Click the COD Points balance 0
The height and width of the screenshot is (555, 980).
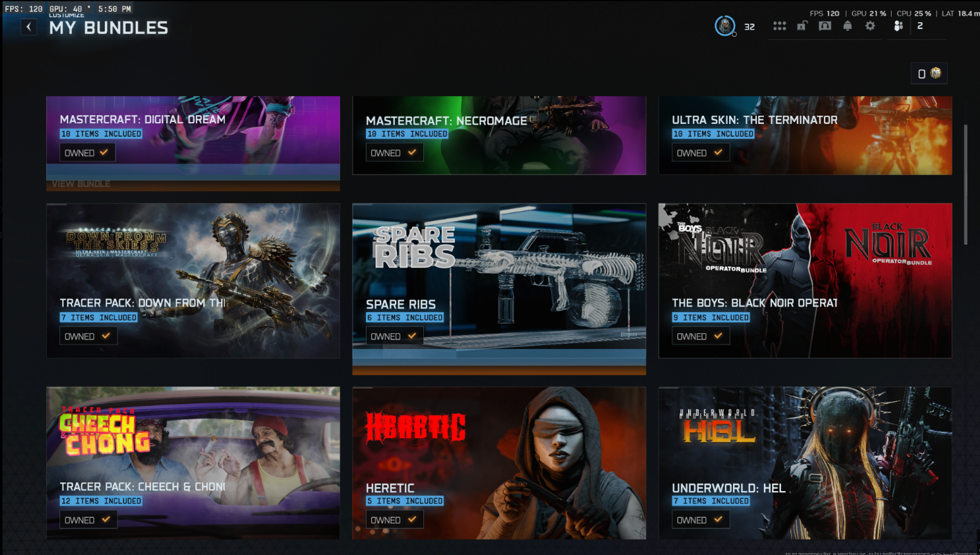(922, 74)
